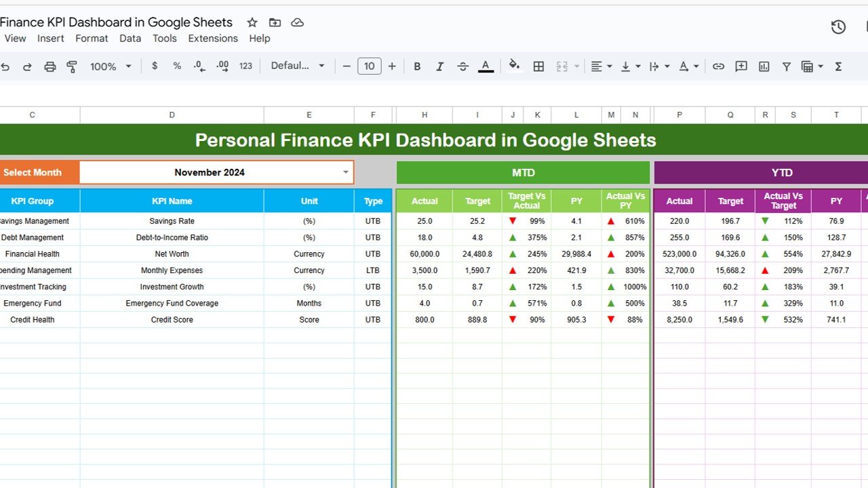Click YTD actual value 523,000.0
This screenshot has height=488, width=868.
[679, 253]
